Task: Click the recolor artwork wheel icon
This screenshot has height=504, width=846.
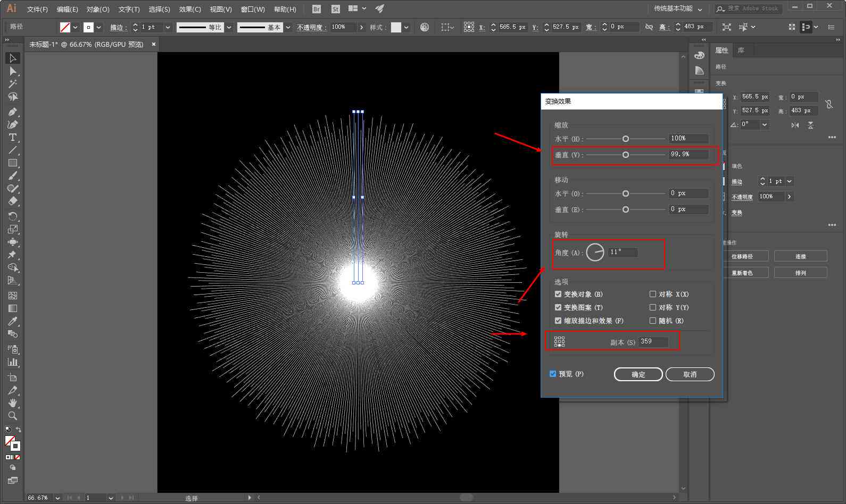Action: [x=424, y=27]
